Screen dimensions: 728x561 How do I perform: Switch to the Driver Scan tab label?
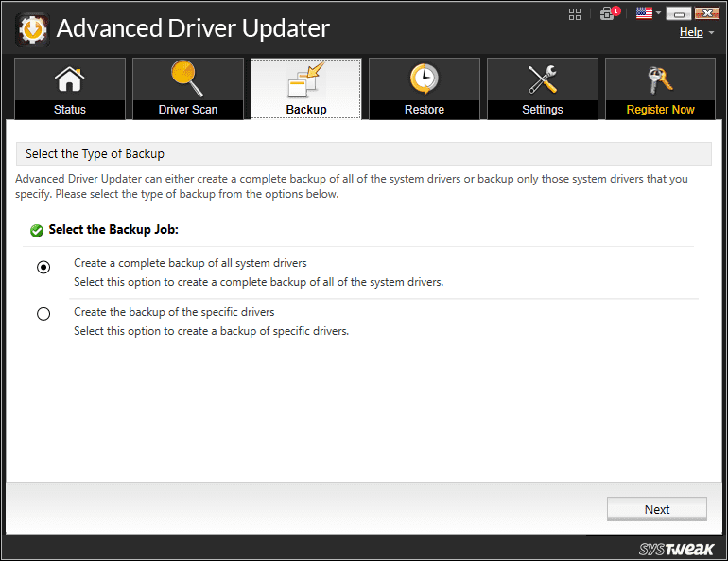pyautogui.click(x=188, y=110)
